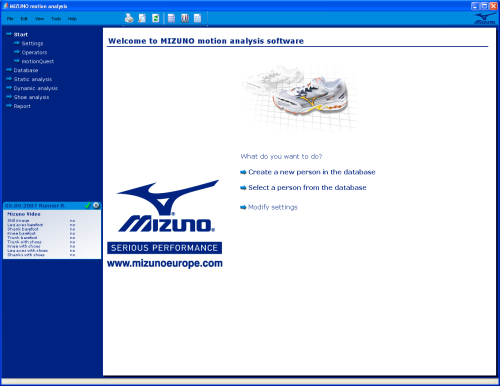Select Start in the sidebar

click(x=21, y=34)
